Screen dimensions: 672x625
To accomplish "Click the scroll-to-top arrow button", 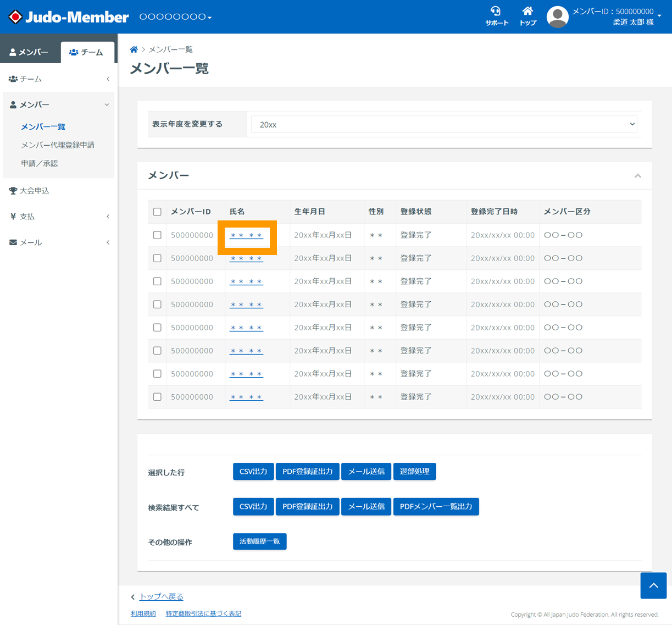I will [x=653, y=585].
